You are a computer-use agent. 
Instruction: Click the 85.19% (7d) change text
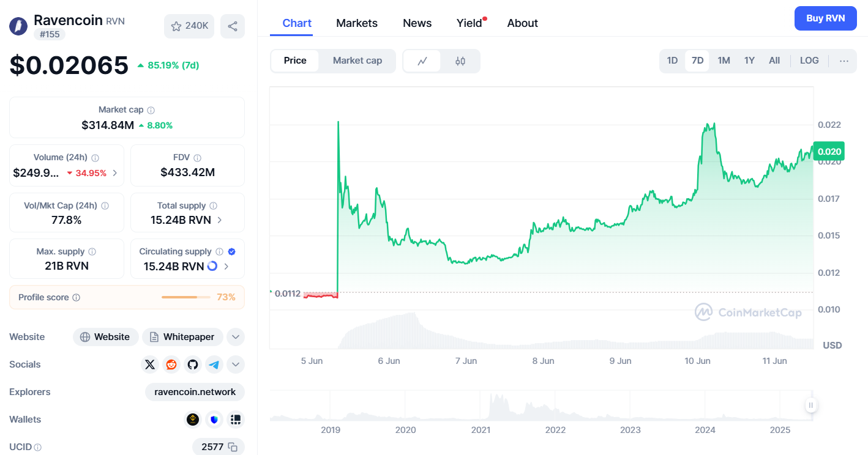[173, 65]
